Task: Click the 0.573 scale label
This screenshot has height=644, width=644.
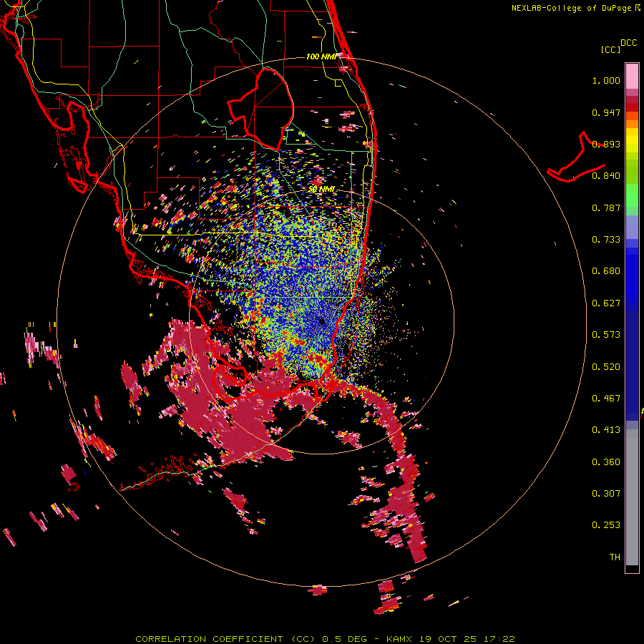Action: [x=606, y=335]
